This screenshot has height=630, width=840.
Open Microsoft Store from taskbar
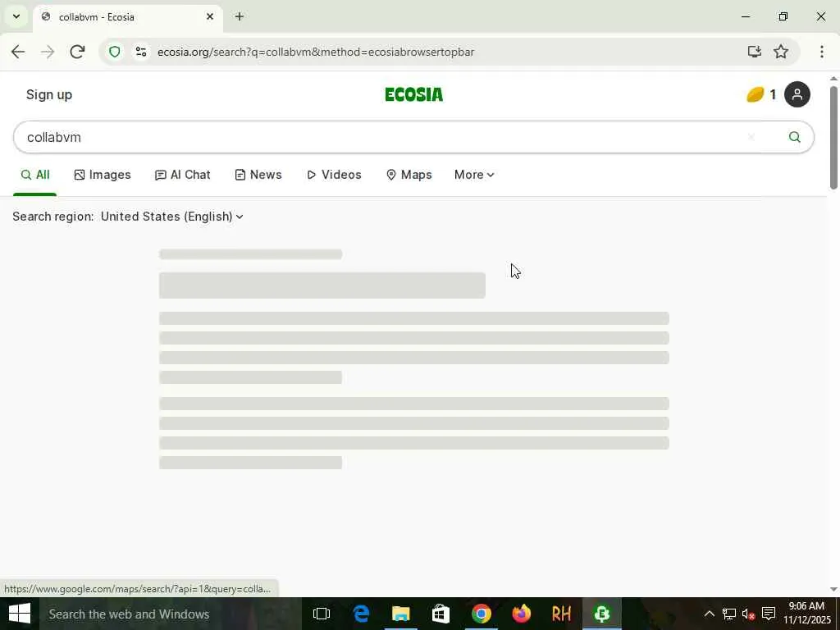tap(441, 614)
